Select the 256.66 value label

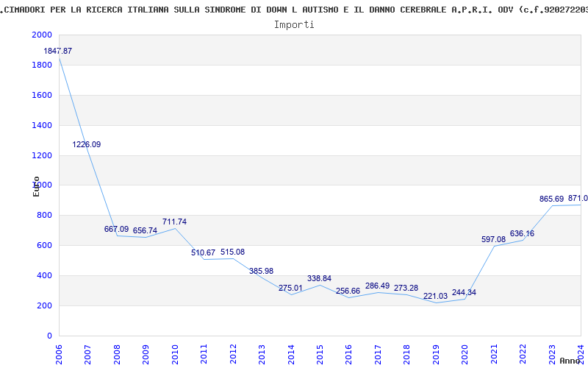[348, 291]
